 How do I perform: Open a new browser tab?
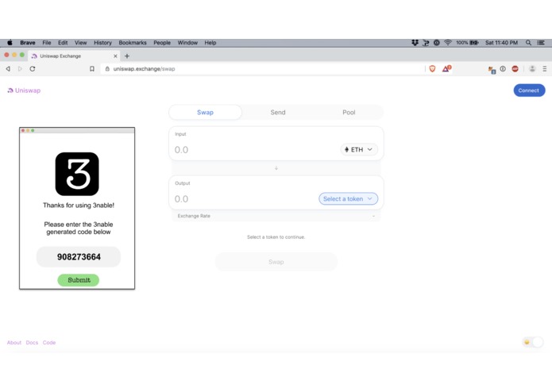(x=127, y=56)
